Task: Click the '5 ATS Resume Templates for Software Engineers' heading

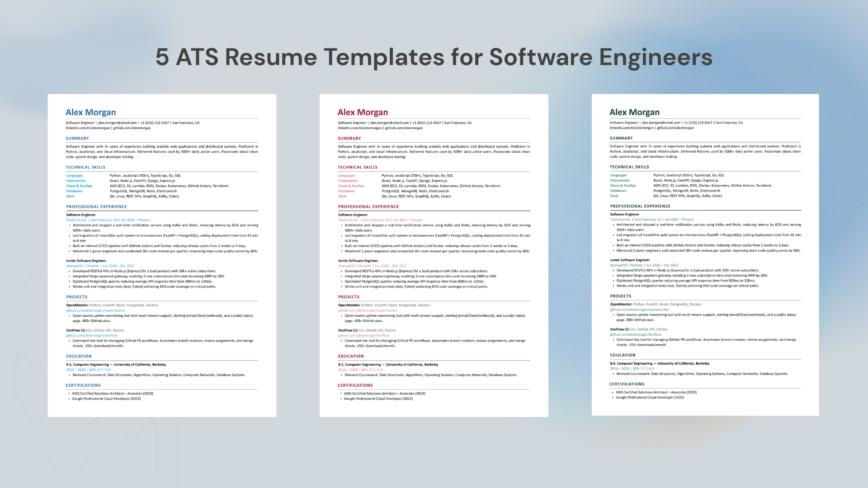Action: click(x=434, y=57)
